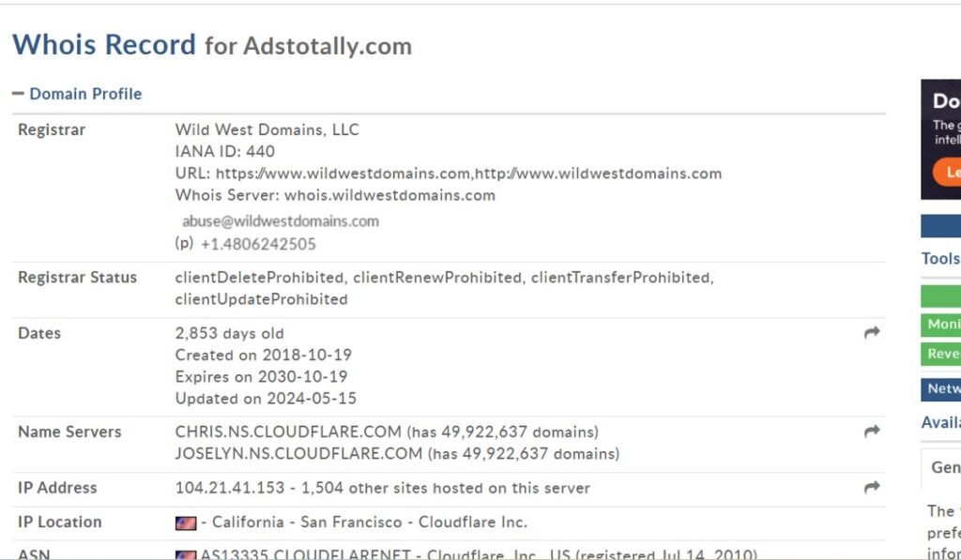Viewport: 961px width, 560px height.
Task: Click Created on 2018-10-19
Action: point(264,355)
